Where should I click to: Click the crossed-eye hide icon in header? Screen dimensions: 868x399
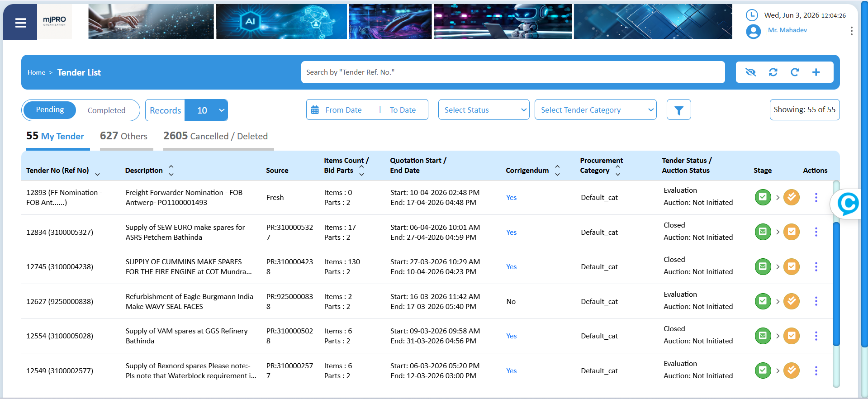(x=750, y=72)
